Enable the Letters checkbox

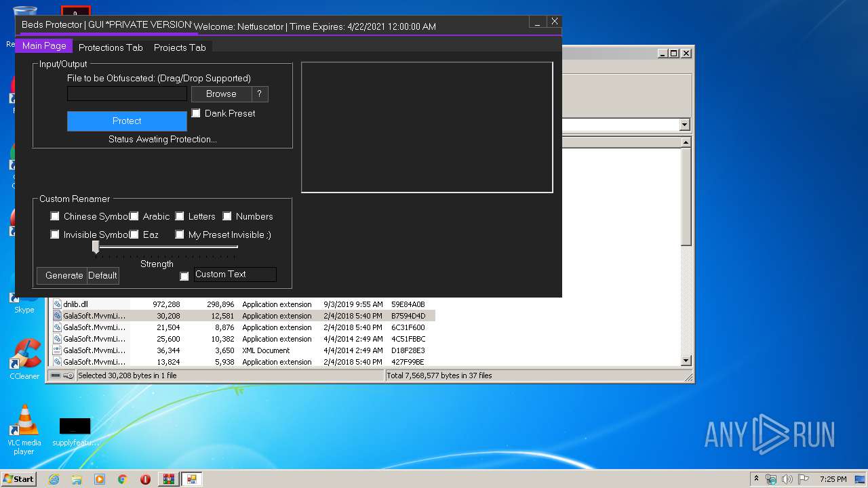(180, 216)
